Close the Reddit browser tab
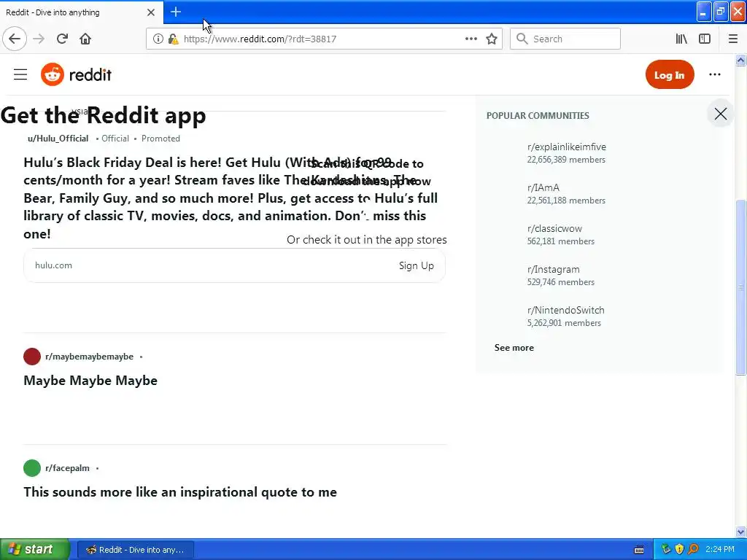 pyautogui.click(x=151, y=12)
